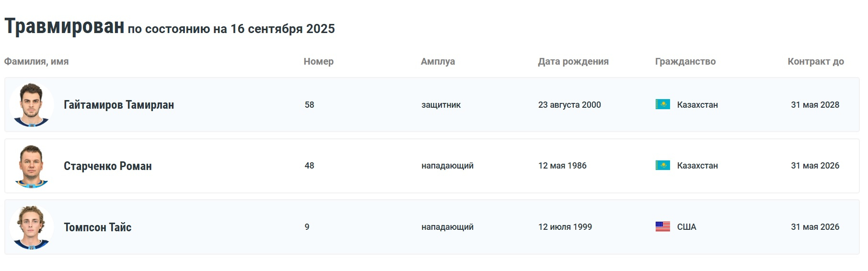Open Томпсон Тайс player photo
Viewport: 868px width, 271px height.
tap(32, 227)
